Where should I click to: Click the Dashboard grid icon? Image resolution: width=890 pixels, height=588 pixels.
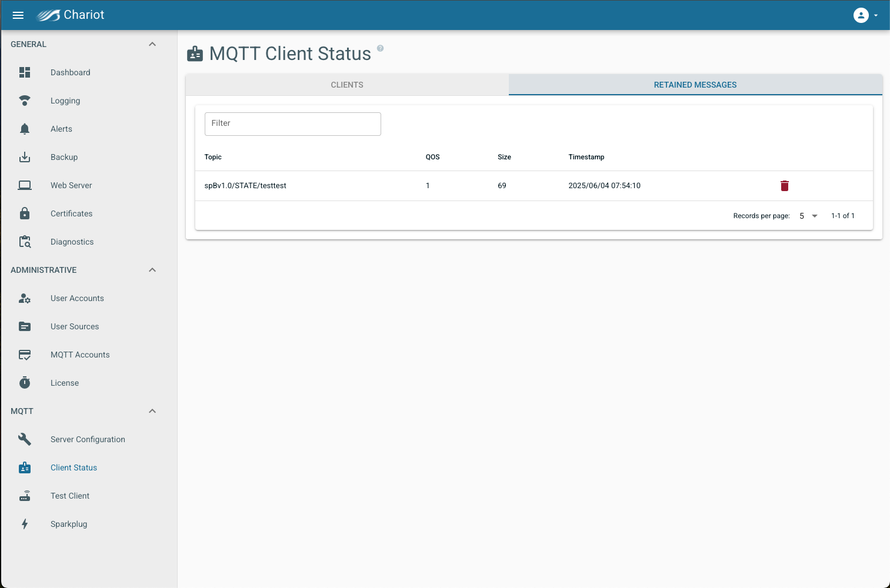pyautogui.click(x=25, y=72)
